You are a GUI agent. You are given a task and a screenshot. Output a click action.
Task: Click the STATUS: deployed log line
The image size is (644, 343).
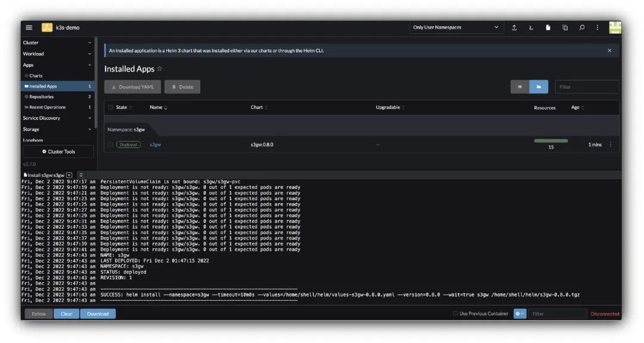click(x=123, y=272)
